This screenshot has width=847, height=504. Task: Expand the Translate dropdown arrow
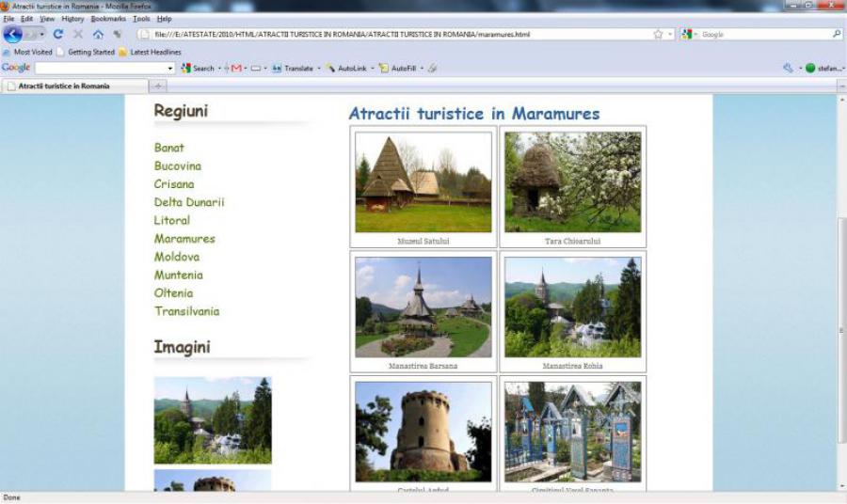point(319,68)
